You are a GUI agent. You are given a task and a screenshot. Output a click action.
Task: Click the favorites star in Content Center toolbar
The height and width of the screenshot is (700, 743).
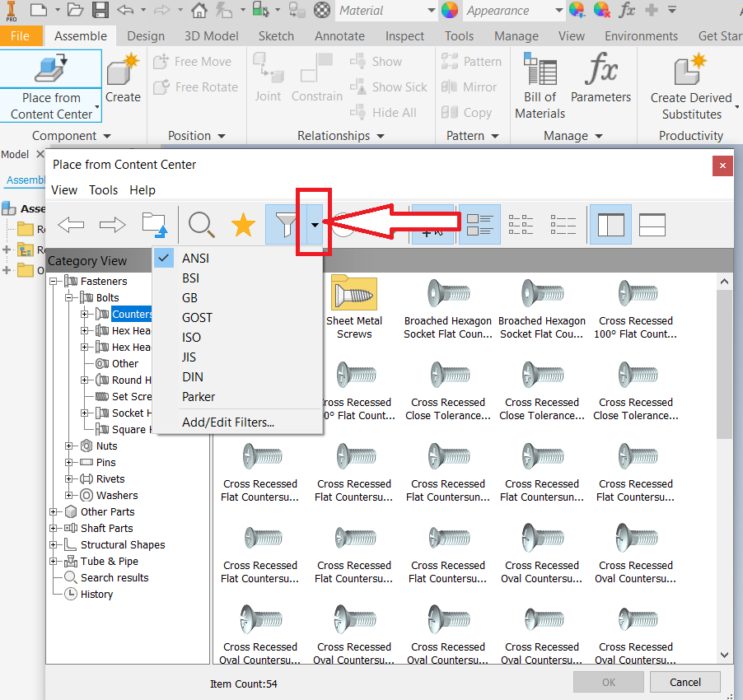point(243,224)
